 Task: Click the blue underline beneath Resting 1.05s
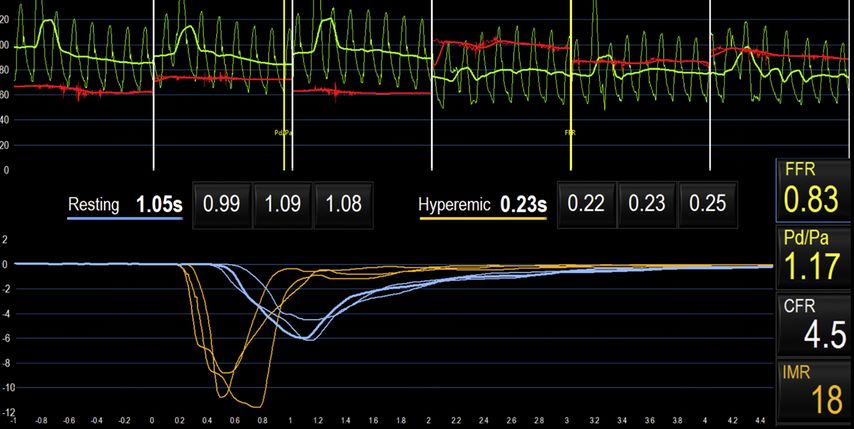(x=125, y=219)
